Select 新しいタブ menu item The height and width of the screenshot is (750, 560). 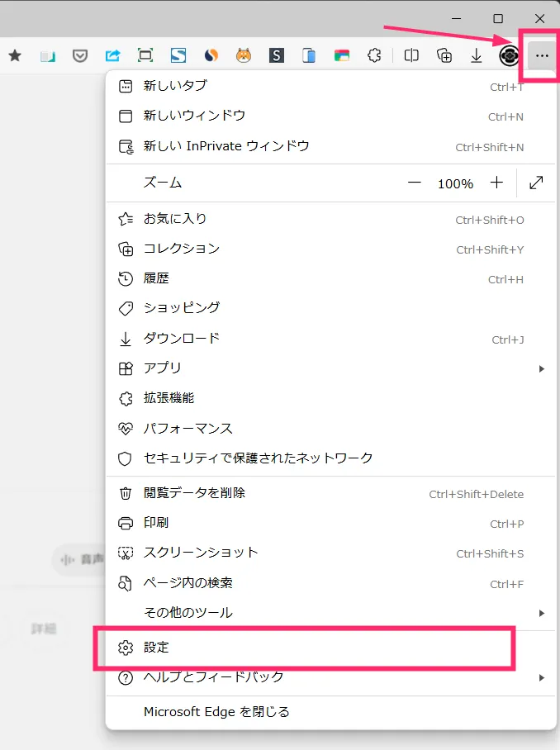point(330,86)
